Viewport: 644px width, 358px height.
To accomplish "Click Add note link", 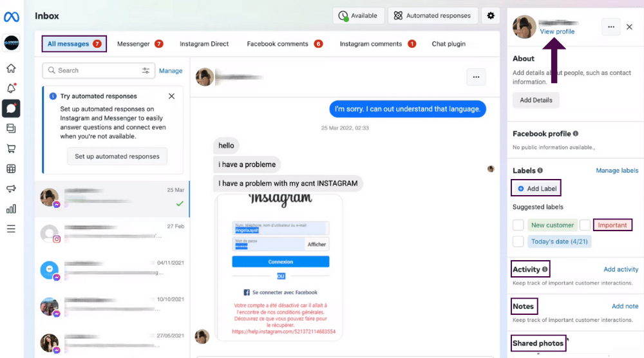I will [x=625, y=306].
